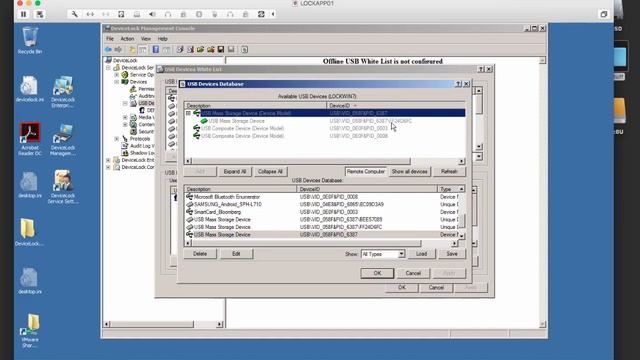Open File menu in Management Console
The height and width of the screenshot is (360, 640).
(x=110, y=39)
